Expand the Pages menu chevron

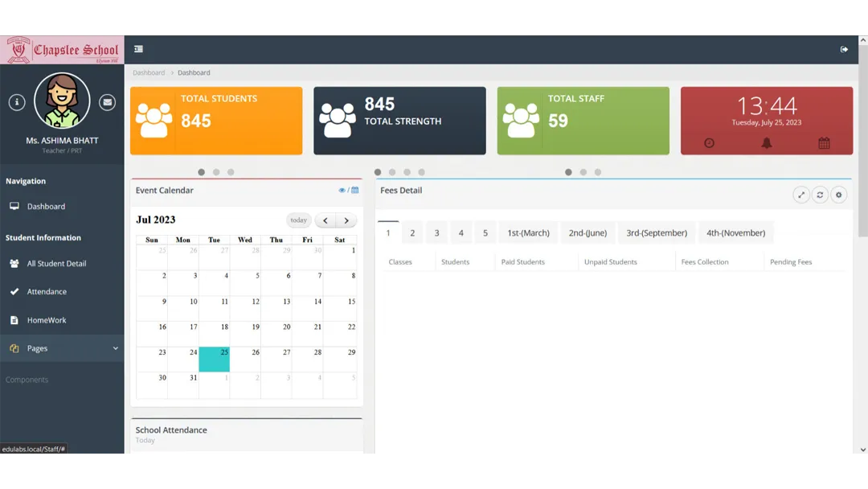(x=115, y=348)
